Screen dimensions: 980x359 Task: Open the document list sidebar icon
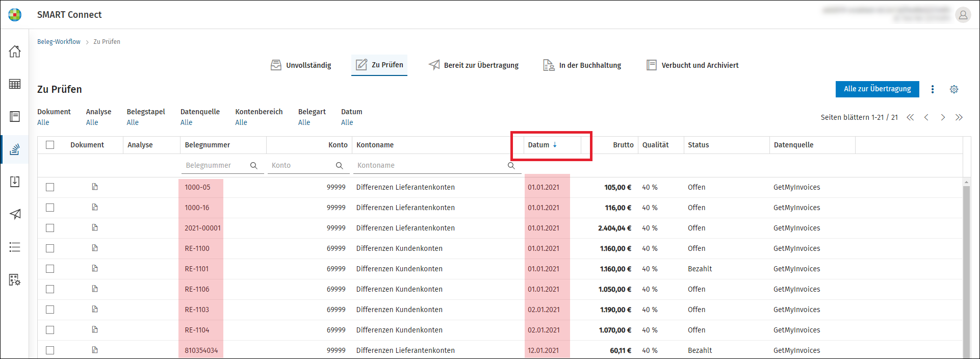coord(15,117)
